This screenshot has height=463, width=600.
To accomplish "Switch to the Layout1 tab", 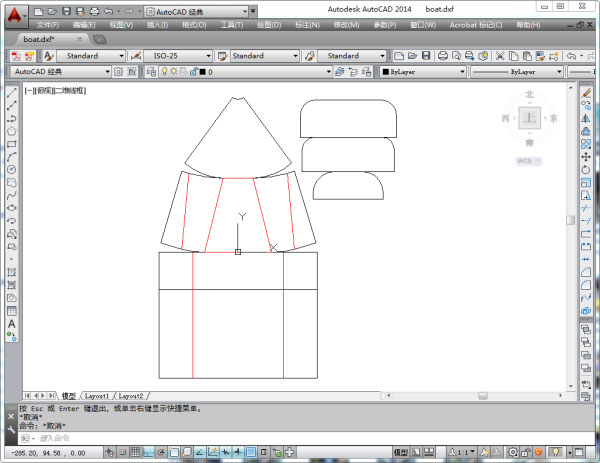I will pyautogui.click(x=98, y=396).
